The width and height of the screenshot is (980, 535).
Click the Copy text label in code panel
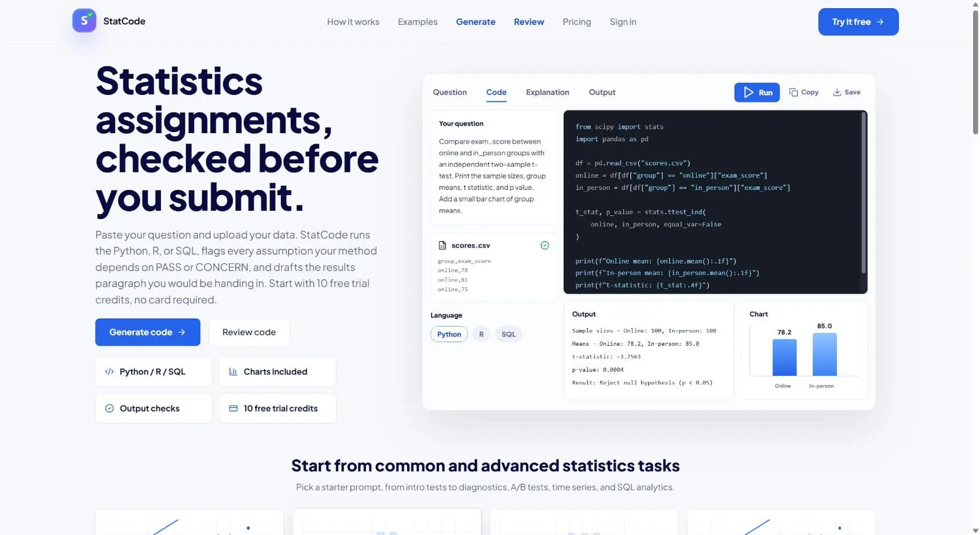(810, 93)
